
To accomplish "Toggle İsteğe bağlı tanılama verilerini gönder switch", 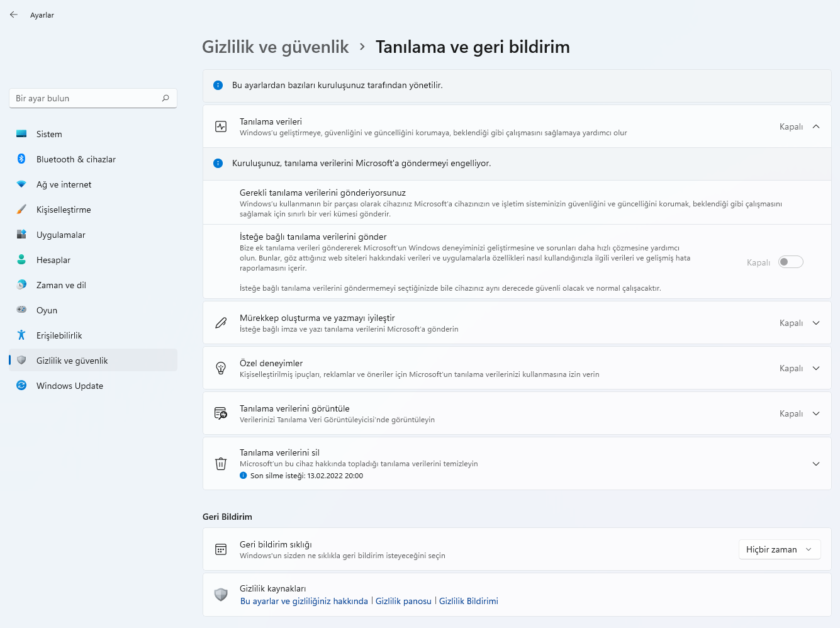I will tap(791, 262).
